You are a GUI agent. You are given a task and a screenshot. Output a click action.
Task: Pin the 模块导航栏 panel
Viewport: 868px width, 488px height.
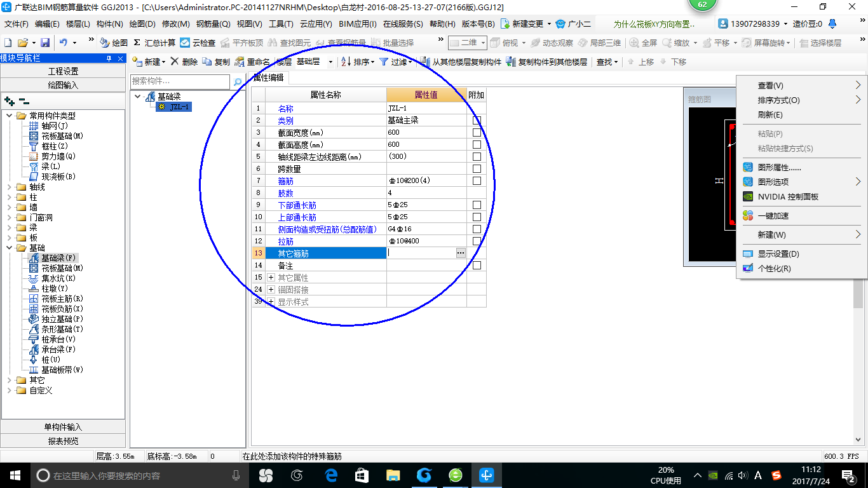[x=109, y=58]
